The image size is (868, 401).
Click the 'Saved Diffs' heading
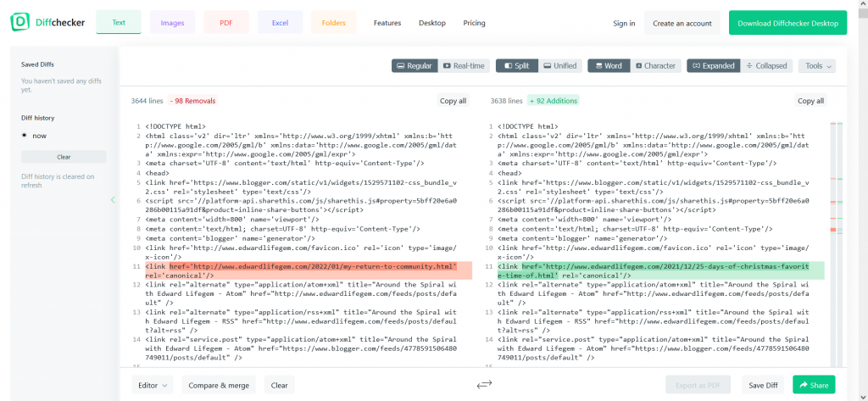pyautogui.click(x=37, y=64)
